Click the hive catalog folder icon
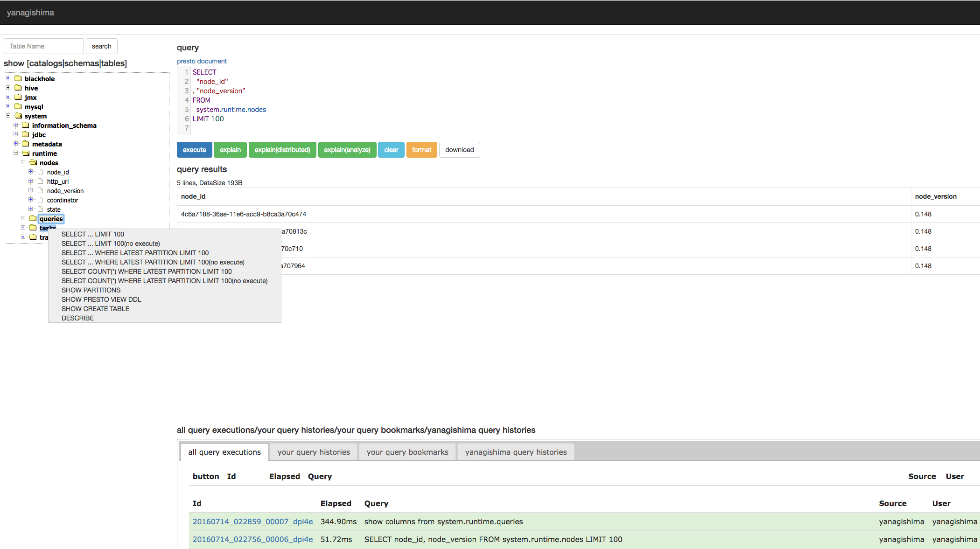The image size is (980, 549). pos(18,88)
